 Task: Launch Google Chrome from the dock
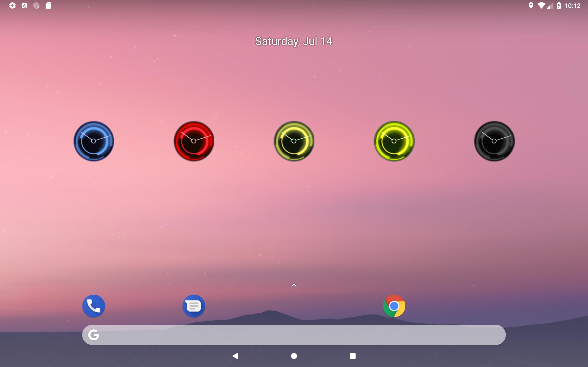394,306
